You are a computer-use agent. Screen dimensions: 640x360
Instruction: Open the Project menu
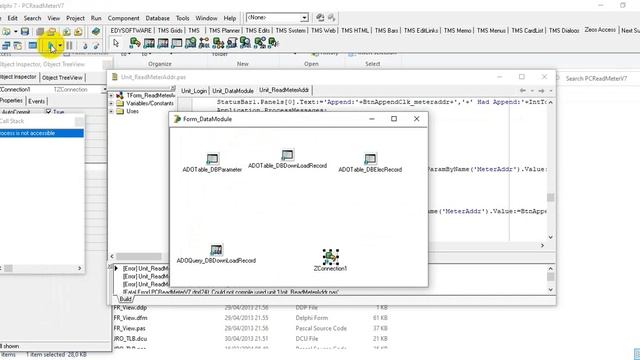pos(76,18)
